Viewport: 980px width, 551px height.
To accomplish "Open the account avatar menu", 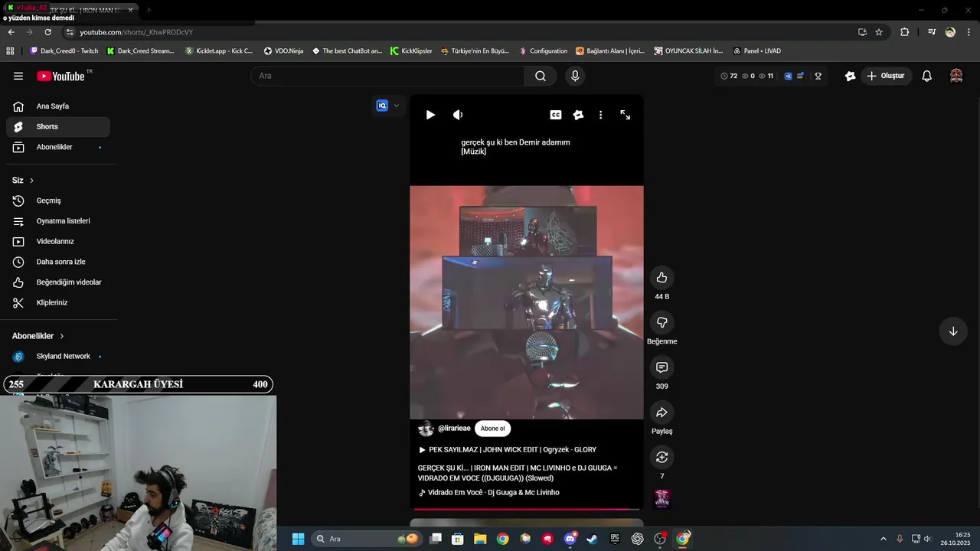I will (x=956, y=76).
